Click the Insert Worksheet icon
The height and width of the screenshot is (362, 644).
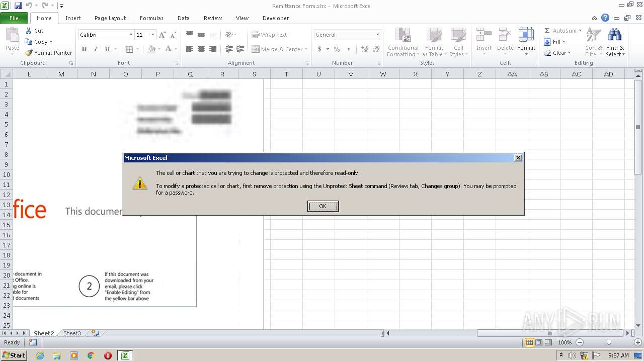click(95, 333)
